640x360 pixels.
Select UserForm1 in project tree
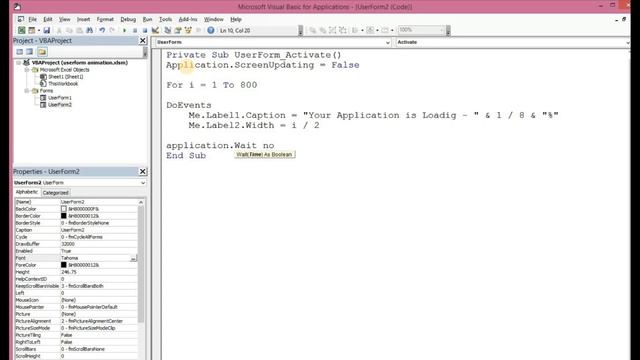(60, 98)
